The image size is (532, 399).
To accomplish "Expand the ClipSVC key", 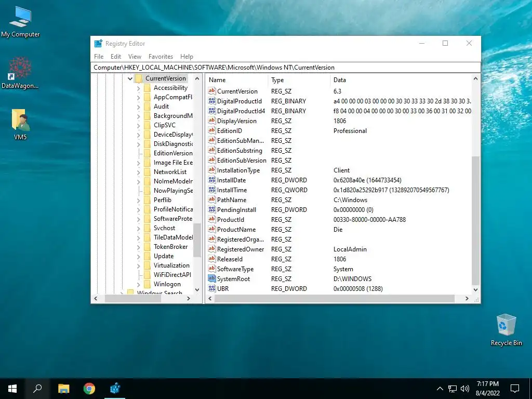I will 138,126.
